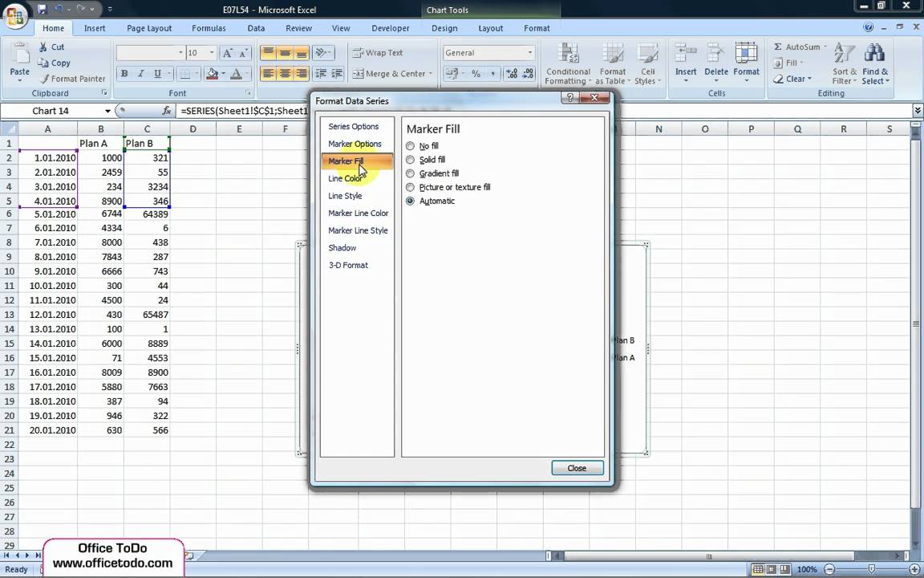Select cell B2 with value 1000
The image size is (924, 578).
101,157
